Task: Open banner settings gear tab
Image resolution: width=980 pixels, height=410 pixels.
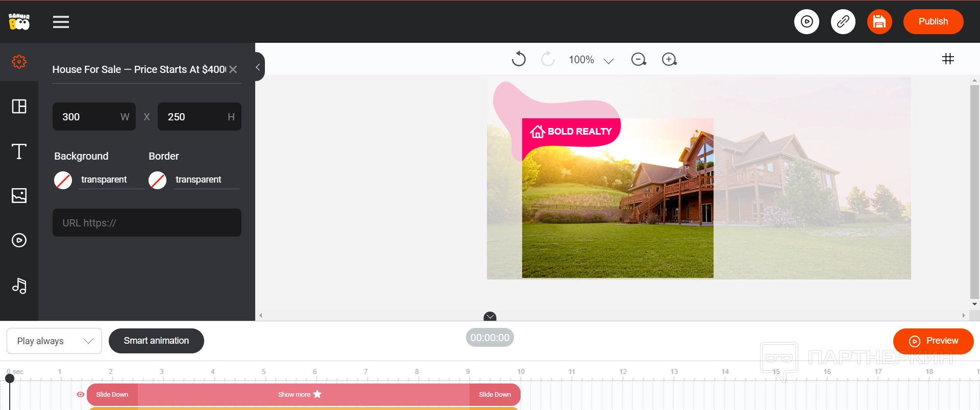Action: point(19,62)
